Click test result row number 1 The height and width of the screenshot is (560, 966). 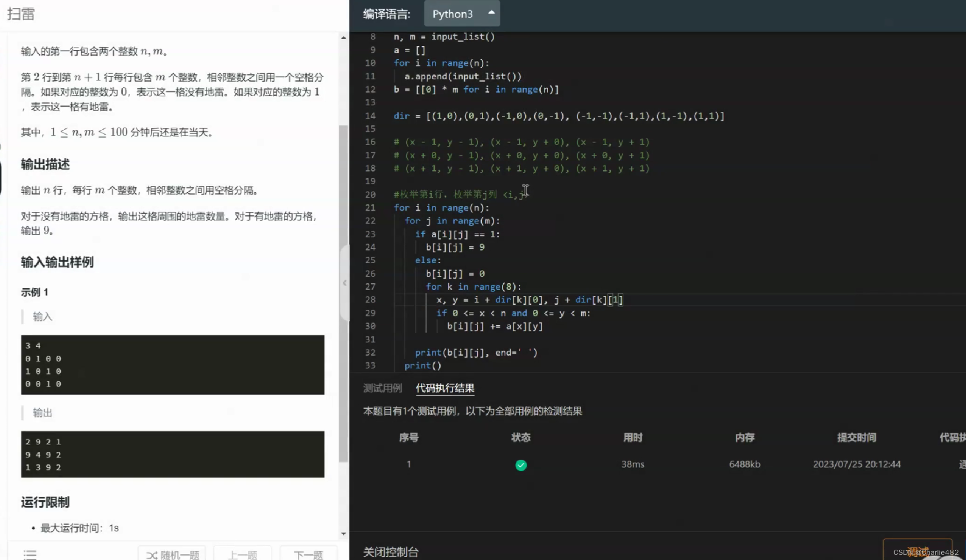(409, 464)
